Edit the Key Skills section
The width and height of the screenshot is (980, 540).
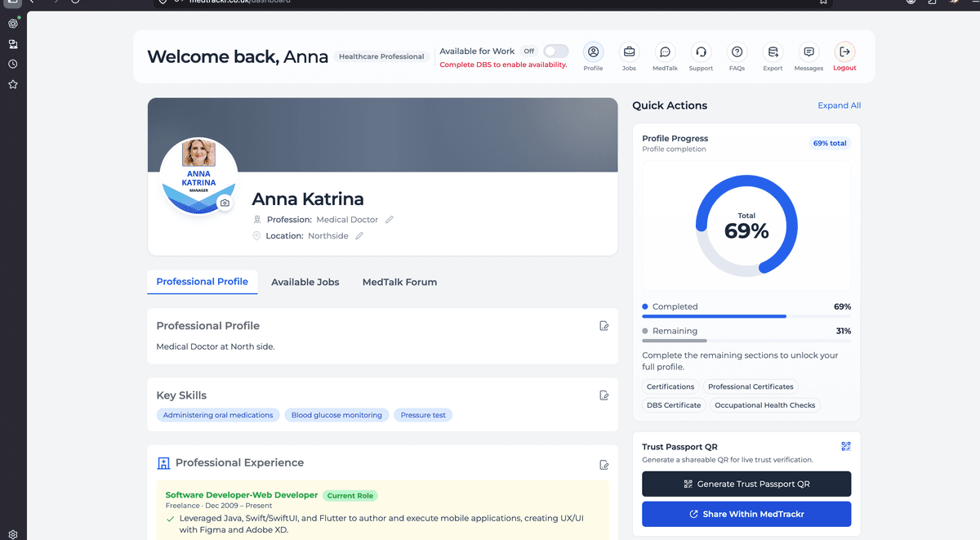click(604, 395)
